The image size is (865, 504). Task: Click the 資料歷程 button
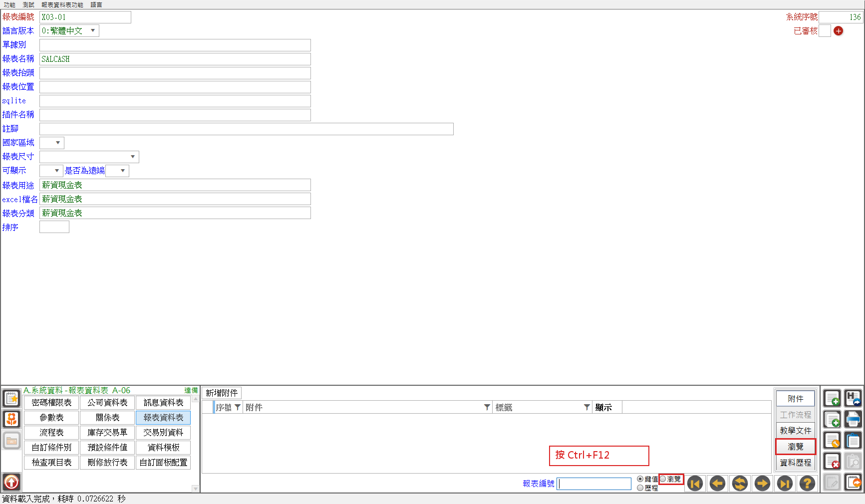coord(796,463)
